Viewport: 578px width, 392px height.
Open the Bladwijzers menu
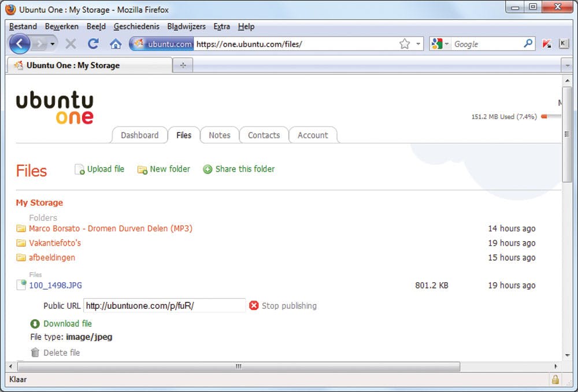pyautogui.click(x=186, y=27)
